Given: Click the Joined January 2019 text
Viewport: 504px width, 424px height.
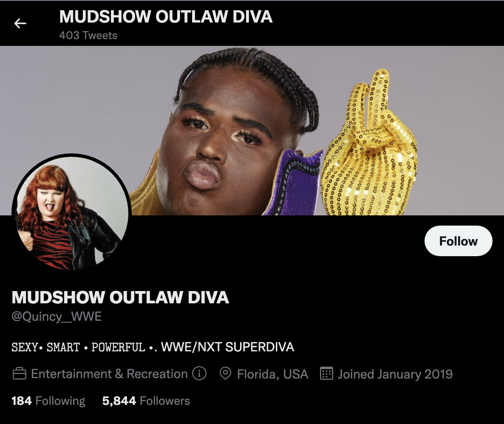Looking at the screenshot, I should tap(395, 374).
